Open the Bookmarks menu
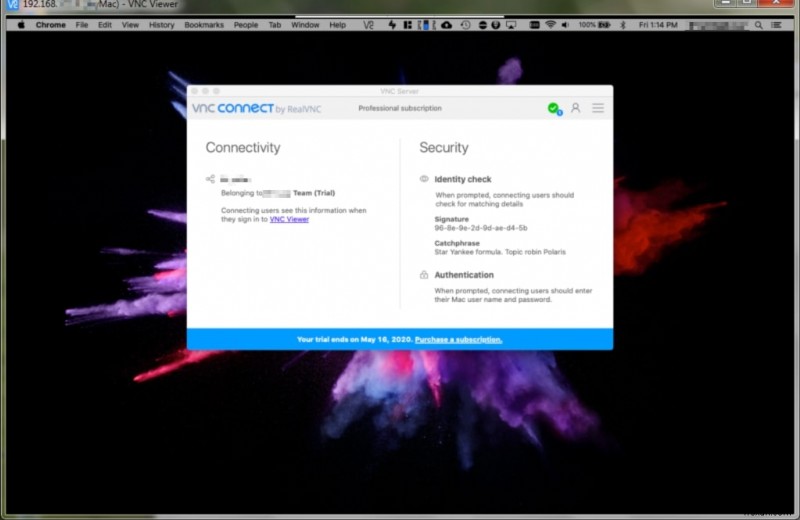The width and height of the screenshot is (800, 520). coord(204,24)
